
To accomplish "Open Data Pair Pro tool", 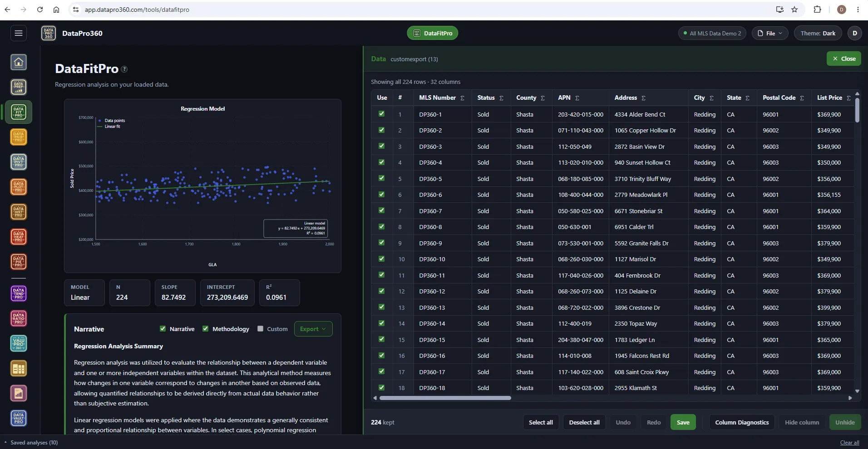I will tap(19, 137).
